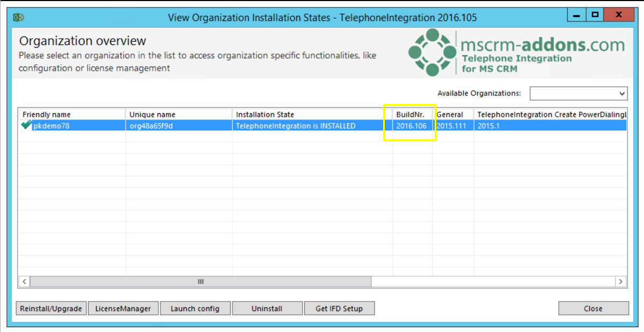Click the 2016.106 build number cell
The width and height of the screenshot is (644, 332).
(413, 126)
